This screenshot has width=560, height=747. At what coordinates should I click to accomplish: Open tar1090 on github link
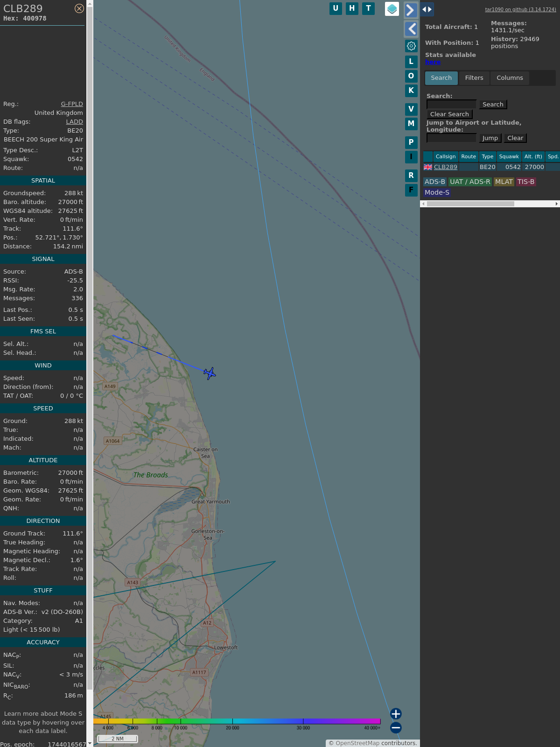(521, 9)
